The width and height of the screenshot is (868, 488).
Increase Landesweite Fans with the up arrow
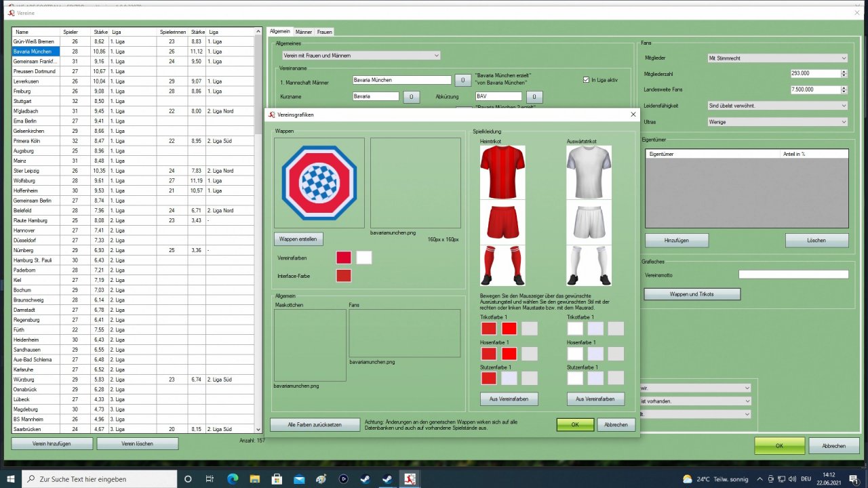click(844, 87)
